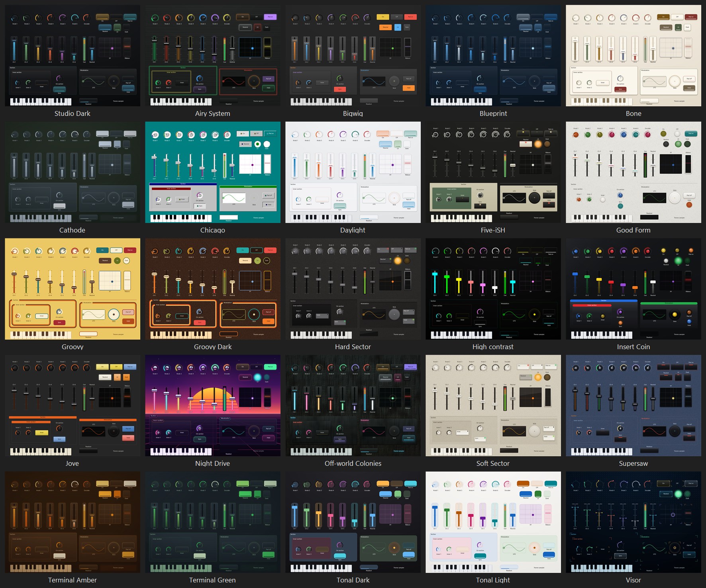Select the Night Drive sunset thumbnail
This screenshot has width=706, height=588.
tap(213, 406)
